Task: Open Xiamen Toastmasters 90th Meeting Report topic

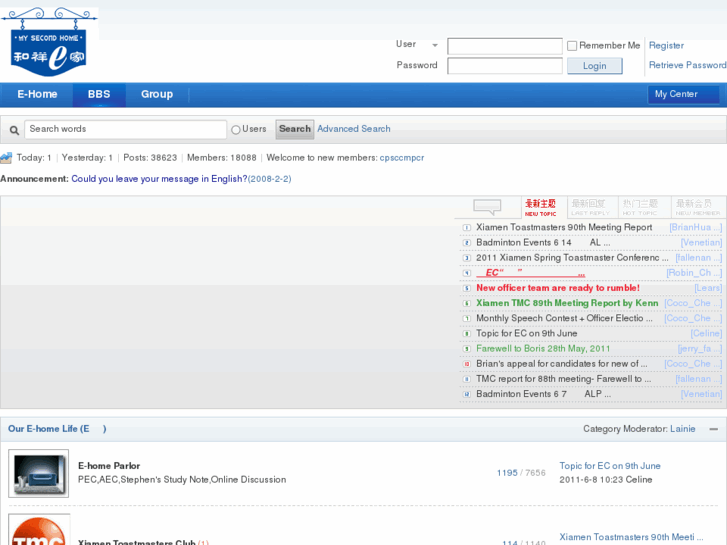Action: point(564,227)
